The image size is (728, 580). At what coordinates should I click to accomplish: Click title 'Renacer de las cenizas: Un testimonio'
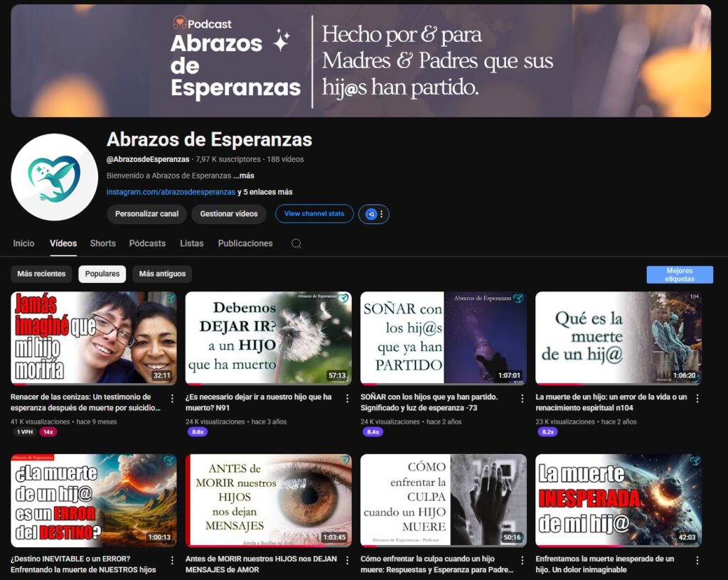pos(85,402)
